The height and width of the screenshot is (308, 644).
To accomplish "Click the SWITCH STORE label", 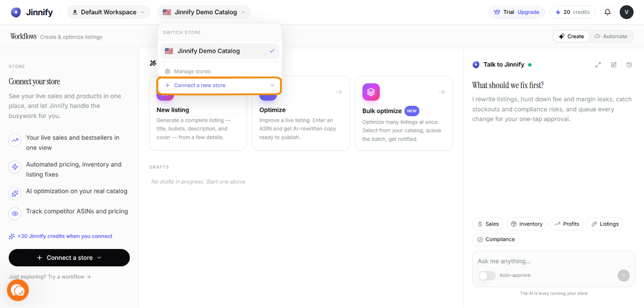I will pyautogui.click(x=182, y=33).
